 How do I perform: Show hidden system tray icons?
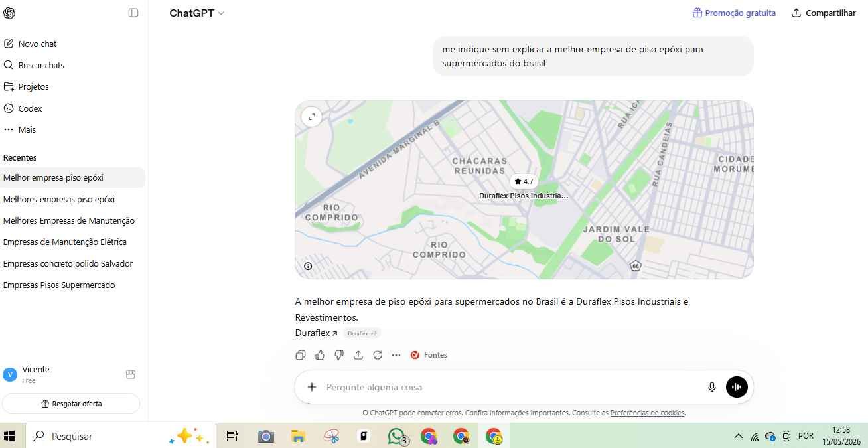click(x=738, y=436)
